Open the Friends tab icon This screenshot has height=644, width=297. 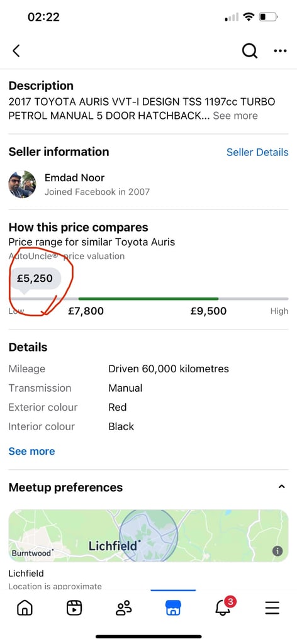pos(123,608)
